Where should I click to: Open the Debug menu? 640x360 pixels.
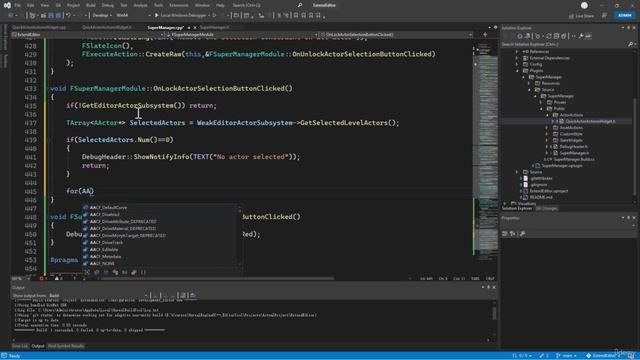tap(107, 5)
